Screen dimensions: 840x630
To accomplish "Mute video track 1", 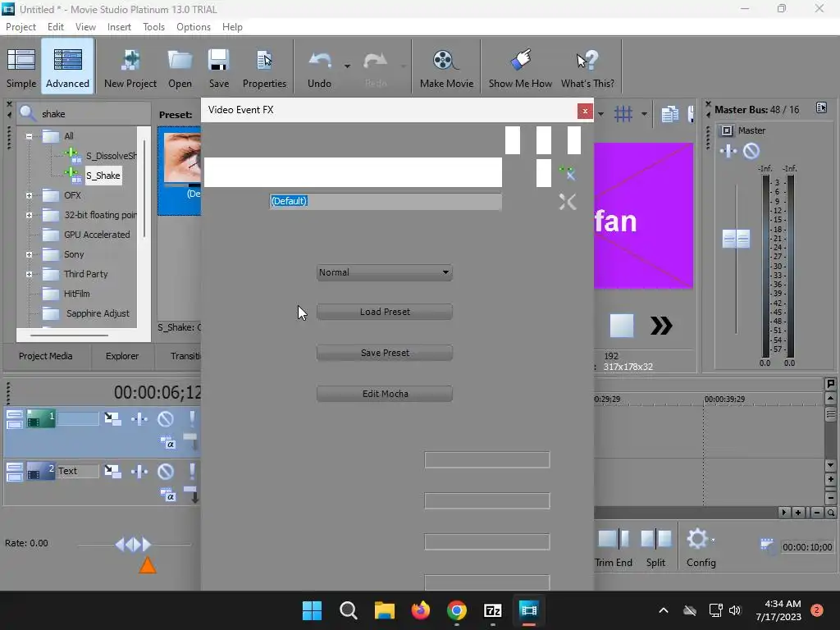I will pyautogui.click(x=166, y=419).
